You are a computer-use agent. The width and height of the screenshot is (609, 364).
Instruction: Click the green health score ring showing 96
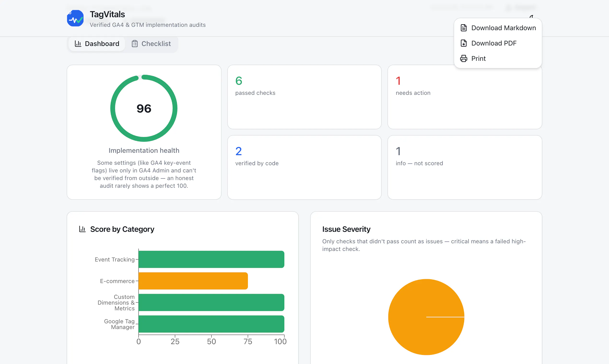pyautogui.click(x=144, y=108)
